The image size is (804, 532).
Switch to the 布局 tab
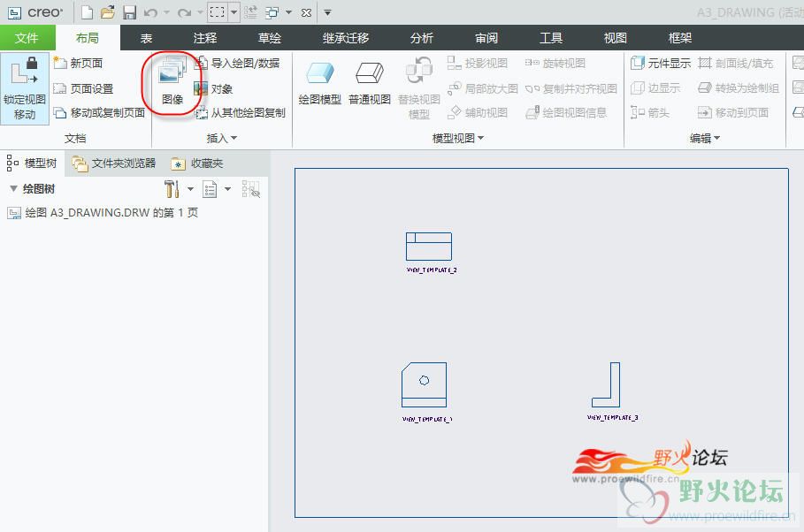click(x=88, y=38)
